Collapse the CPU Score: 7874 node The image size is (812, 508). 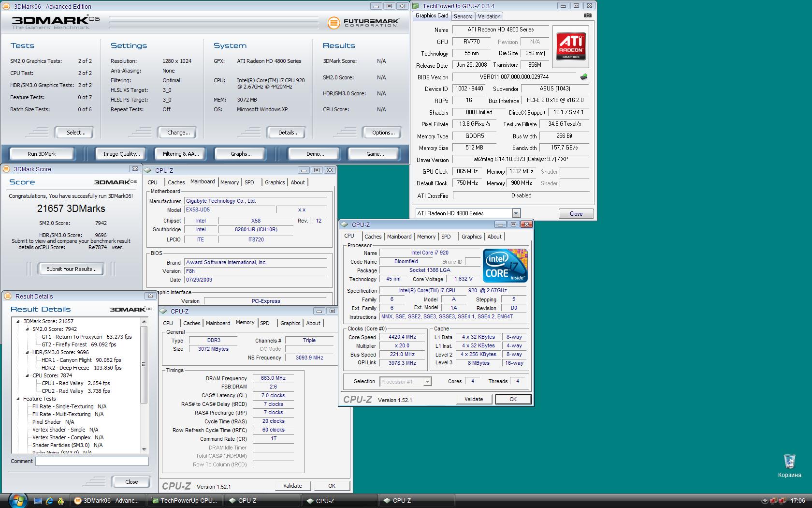coord(28,375)
